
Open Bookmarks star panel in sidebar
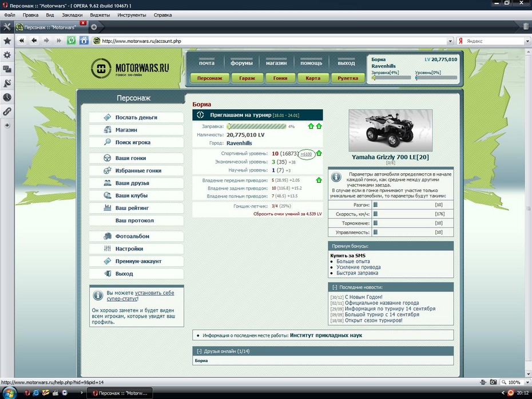pyautogui.click(x=7, y=41)
